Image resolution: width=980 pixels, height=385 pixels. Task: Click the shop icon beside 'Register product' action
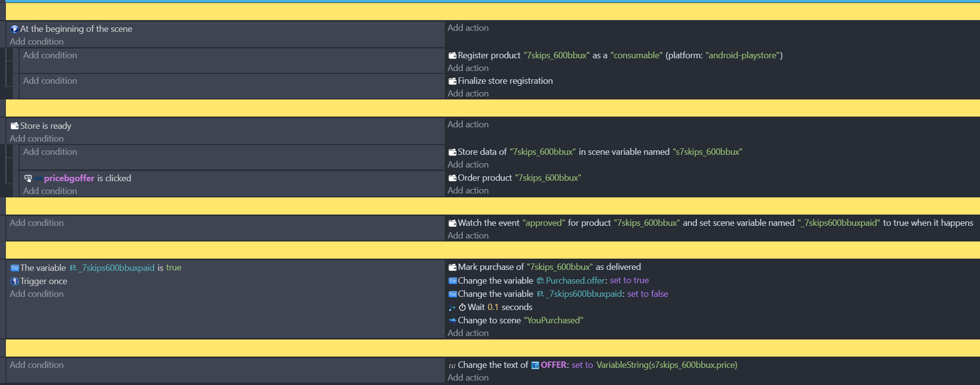(452, 56)
